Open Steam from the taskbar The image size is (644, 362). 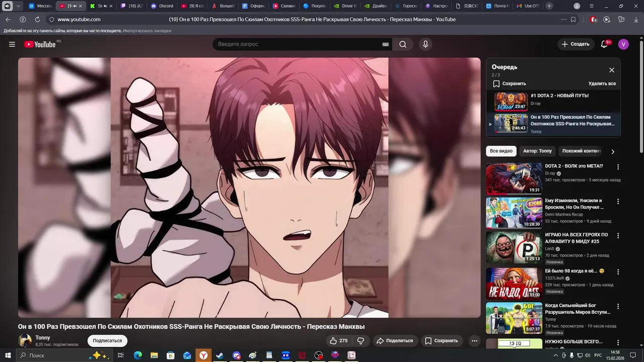click(220, 355)
